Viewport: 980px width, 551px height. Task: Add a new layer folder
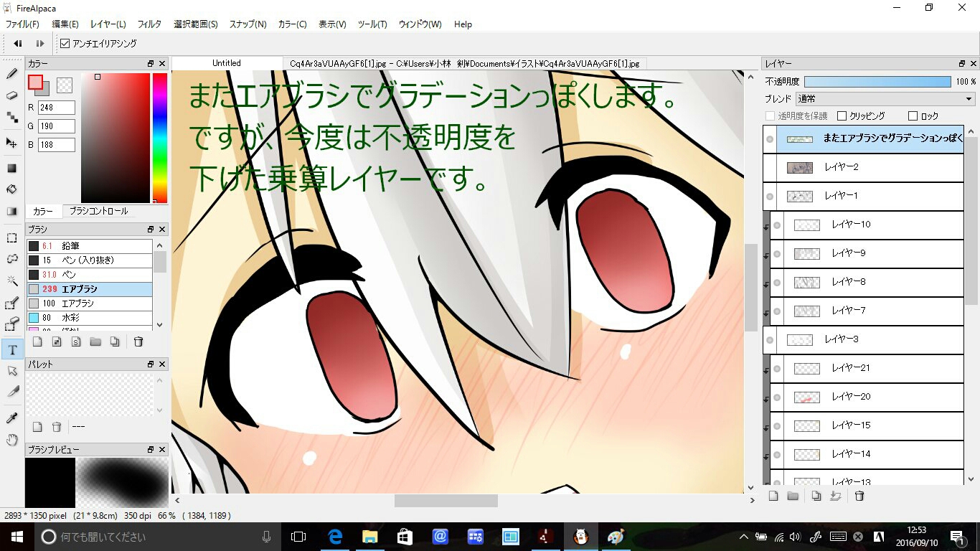793,496
